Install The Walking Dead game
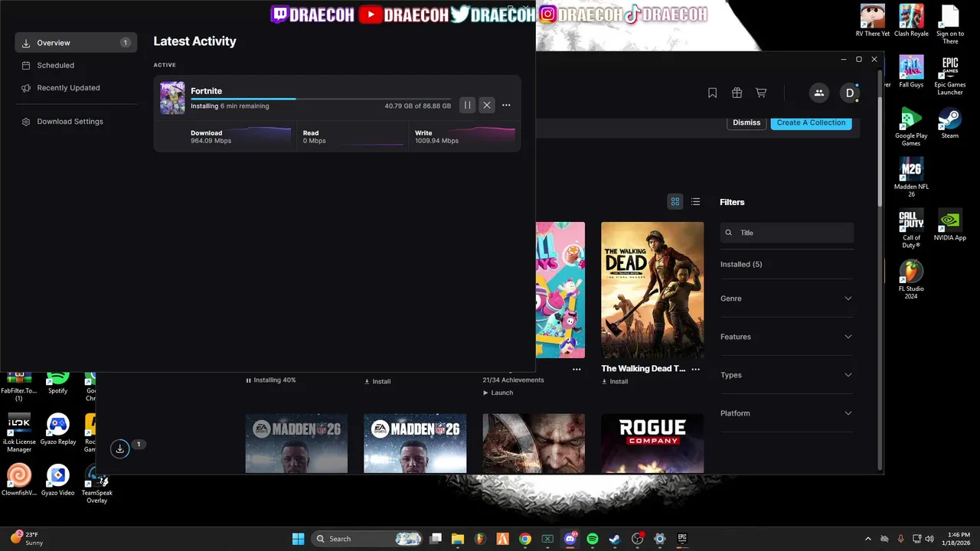 615,381
